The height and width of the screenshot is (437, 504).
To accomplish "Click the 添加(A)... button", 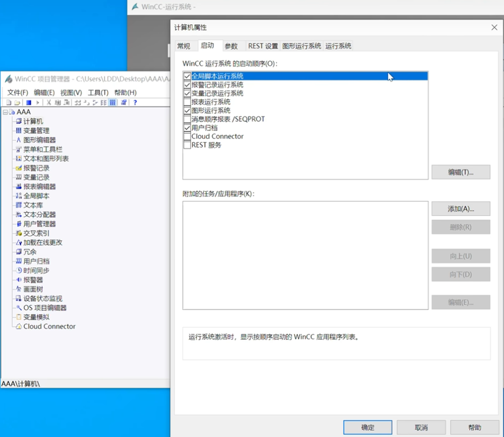I will (461, 208).
